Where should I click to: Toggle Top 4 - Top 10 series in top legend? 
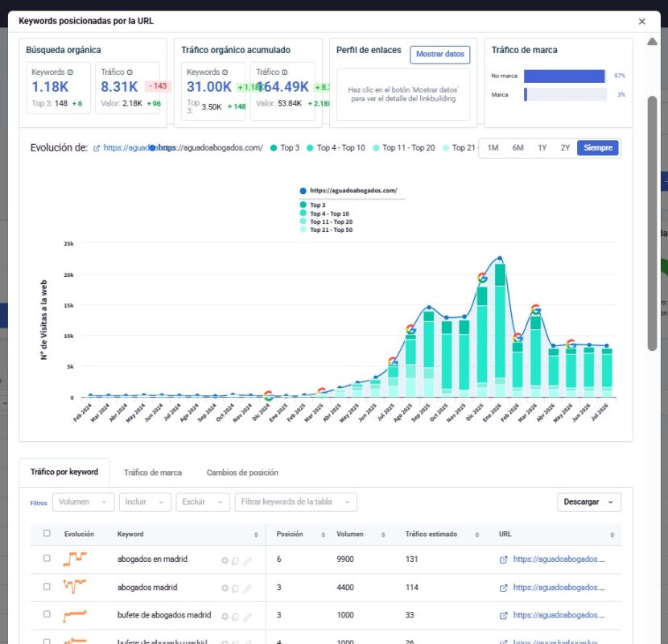pyautogui.click(x=336, y=148)
